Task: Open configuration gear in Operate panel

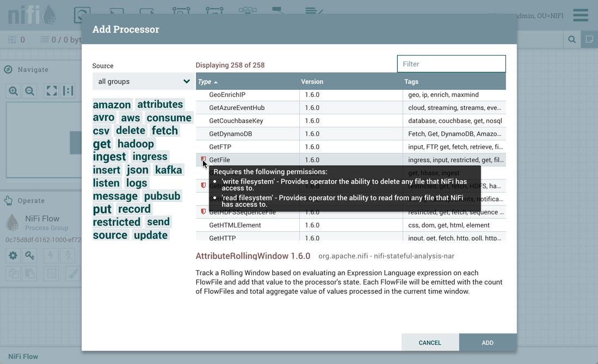Action: [x=13, y=255]
